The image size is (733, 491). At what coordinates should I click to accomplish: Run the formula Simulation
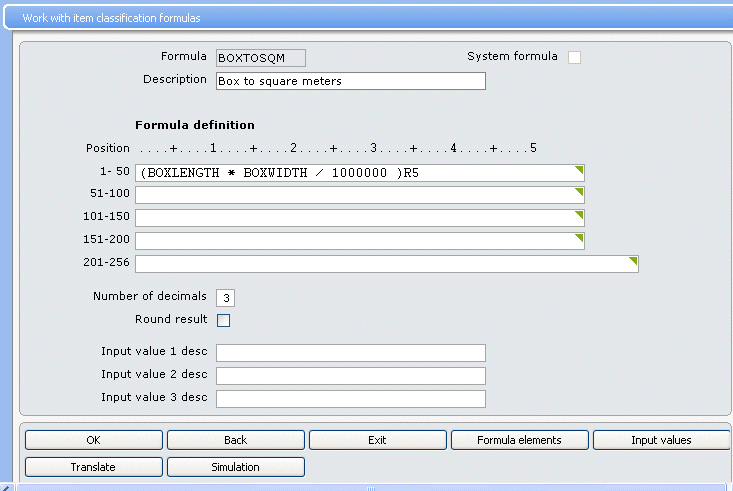pos(235,467)
